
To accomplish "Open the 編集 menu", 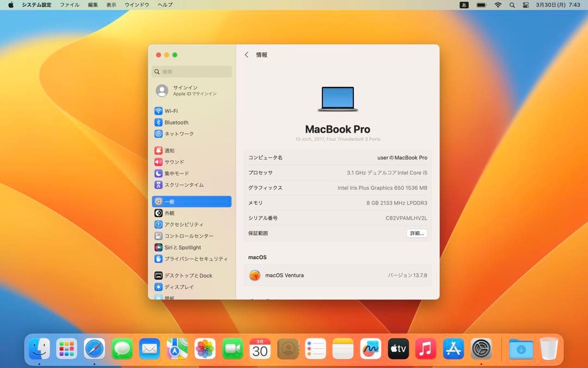I will click(x=93, y=5).
